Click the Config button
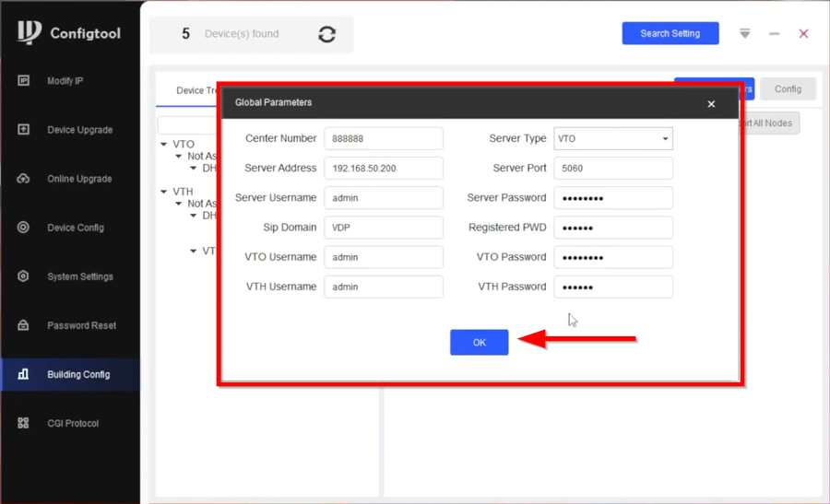830x504 pixels. [788, 88]
